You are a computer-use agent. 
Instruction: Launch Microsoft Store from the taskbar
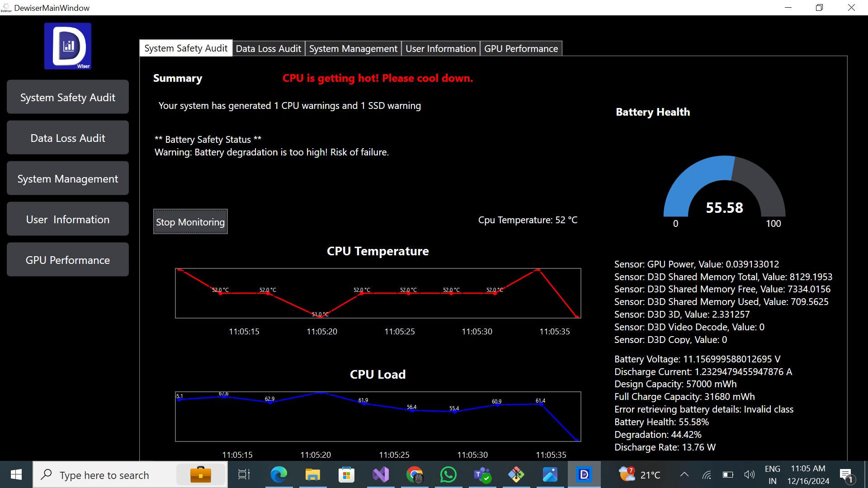point(346,474)
